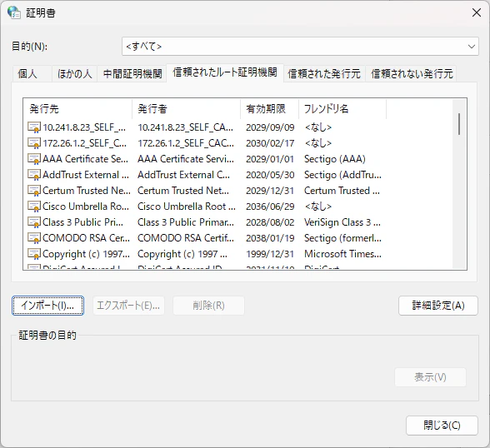Image resolution: width=490 pixels, height=448 pixels.
Task: Click friendly name Sectigo (AAA)
Action: (335, 159)
